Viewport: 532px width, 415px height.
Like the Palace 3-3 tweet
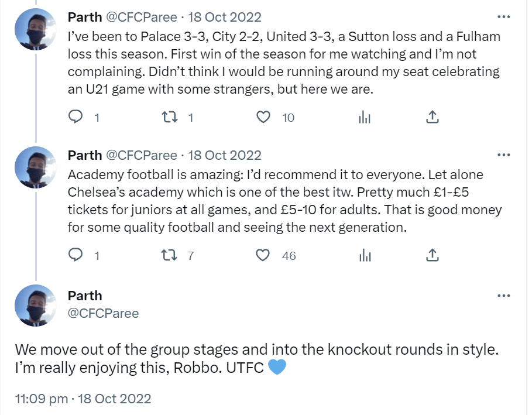point(264,118)
